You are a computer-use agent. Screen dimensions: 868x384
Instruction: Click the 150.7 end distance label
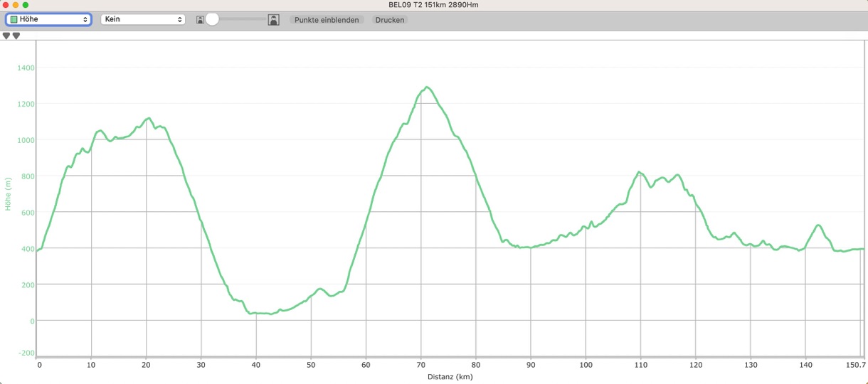click(x=854, y=365)
